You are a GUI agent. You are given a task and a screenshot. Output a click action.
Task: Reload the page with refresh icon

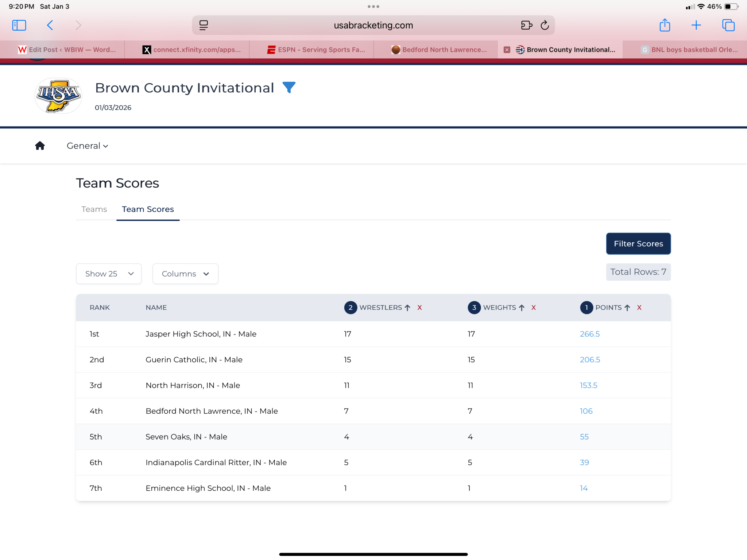coord(545,25)
